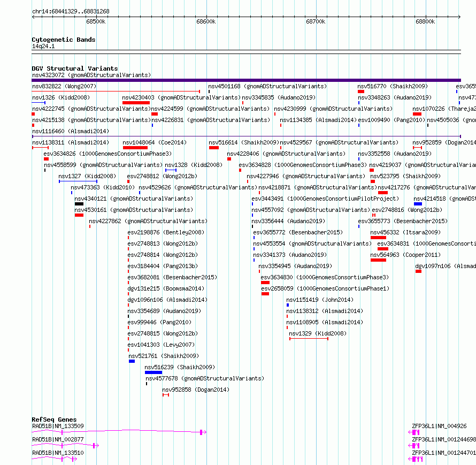Select esv3634826 1000Genomes Phase3 label
This screenshot has width=476, height=465.
click(108, 154)
